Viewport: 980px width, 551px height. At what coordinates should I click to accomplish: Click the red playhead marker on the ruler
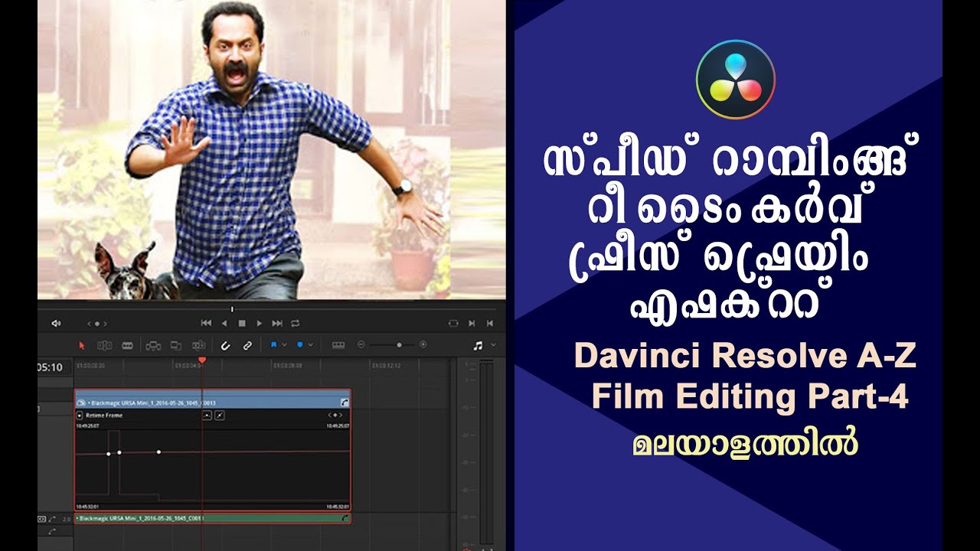click(x=202, y=359)
